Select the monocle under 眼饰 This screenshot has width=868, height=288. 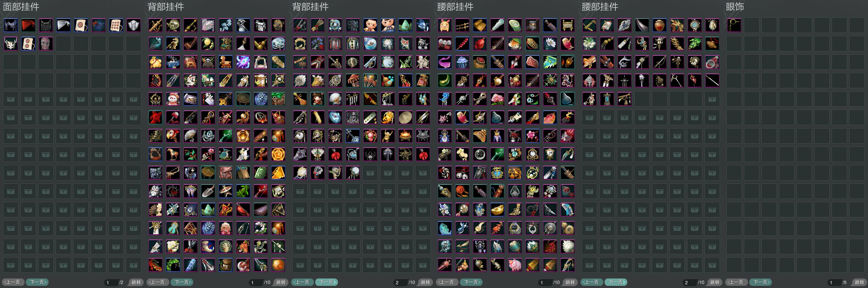coord(734,25)
